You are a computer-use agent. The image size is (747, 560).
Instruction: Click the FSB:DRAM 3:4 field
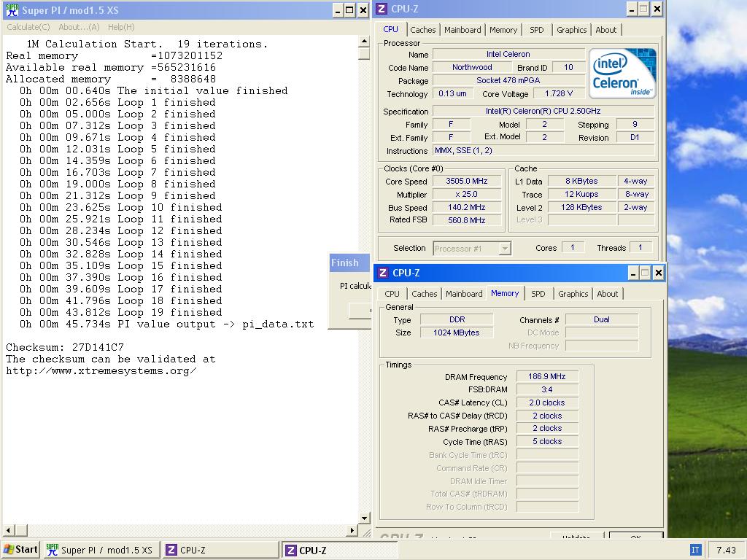point(547,389)
